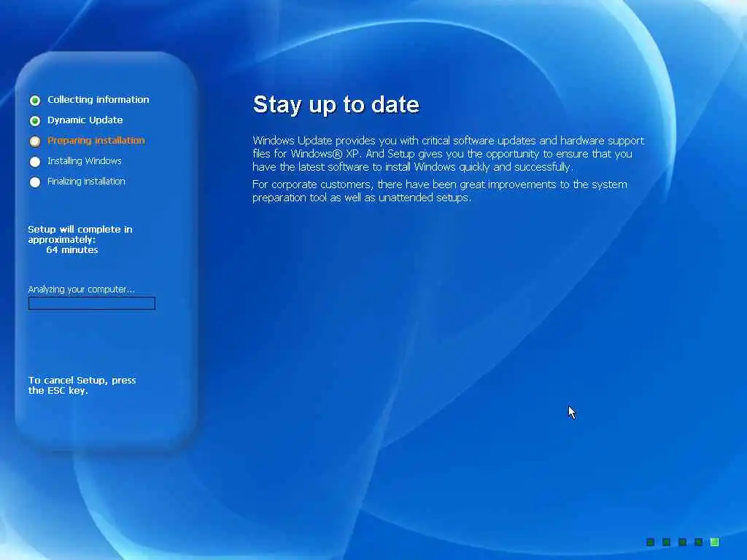The height and width of the screenshot is (560, 747).
Task: Click the white bullet beside Installing Windows
Action: [x=35, y=161]
